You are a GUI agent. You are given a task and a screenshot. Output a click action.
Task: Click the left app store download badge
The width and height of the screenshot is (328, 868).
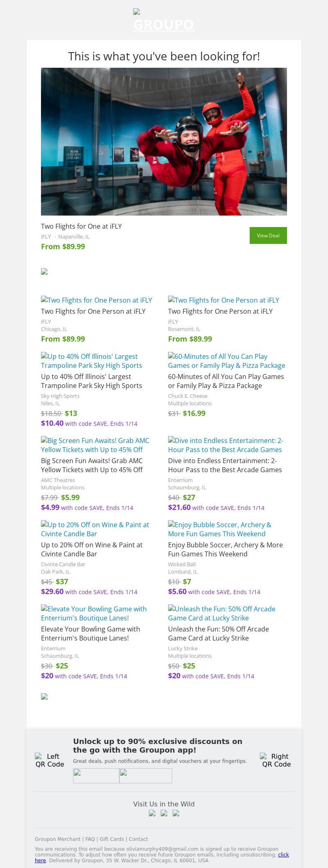96,776
